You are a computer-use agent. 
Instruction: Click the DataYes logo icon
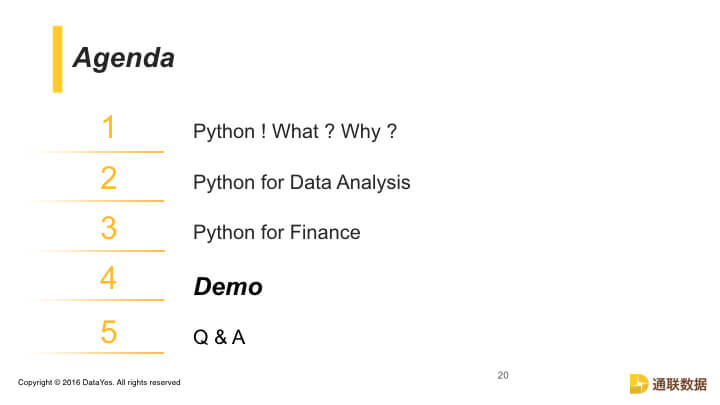pos(639,384)
